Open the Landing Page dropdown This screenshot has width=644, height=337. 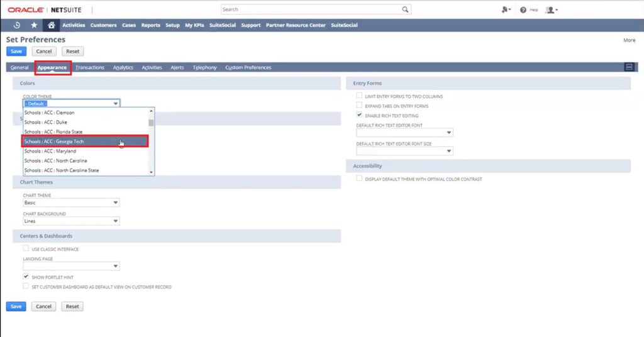click(x=71, y=266)
